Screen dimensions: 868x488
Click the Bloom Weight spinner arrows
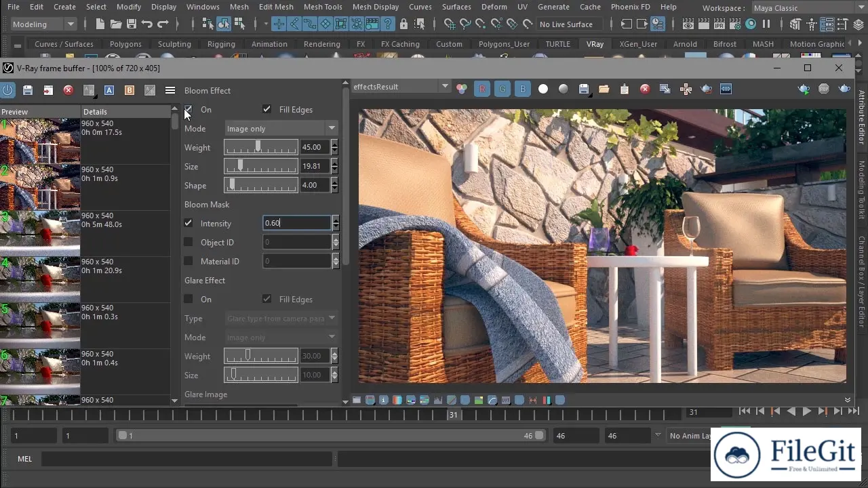(335, 147)
